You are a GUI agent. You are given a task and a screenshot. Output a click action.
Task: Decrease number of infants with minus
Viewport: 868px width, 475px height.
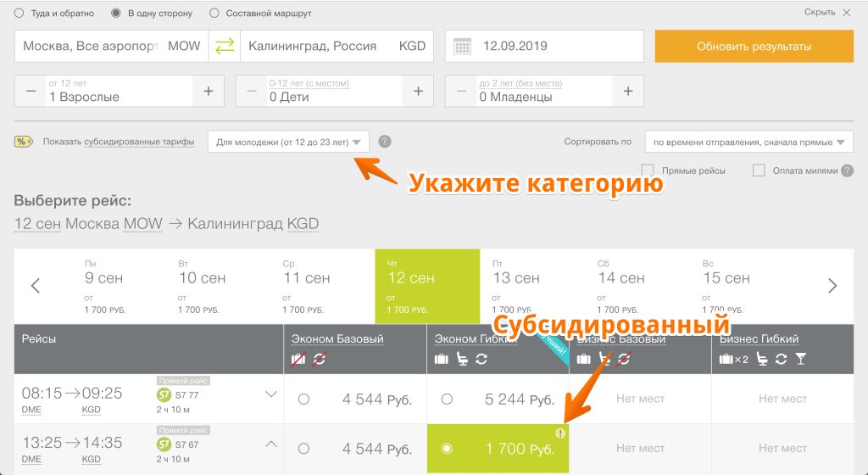(462, 91)
